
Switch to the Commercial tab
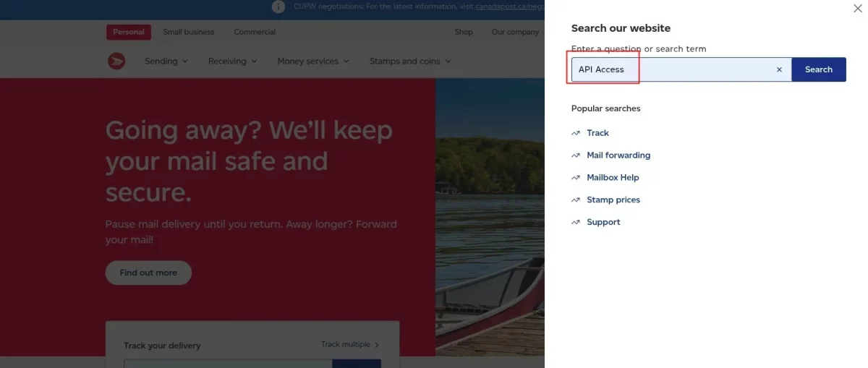pyautogui.click(x=255, y=32)
